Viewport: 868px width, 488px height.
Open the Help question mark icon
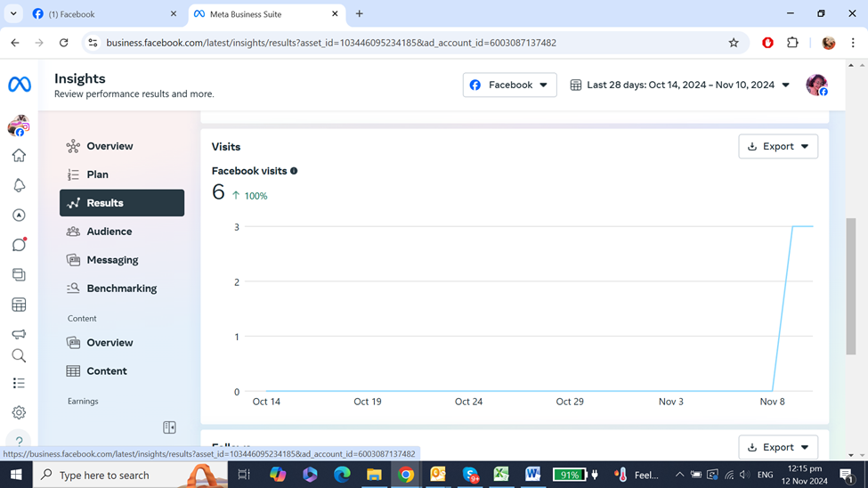(x=19, y=442)
